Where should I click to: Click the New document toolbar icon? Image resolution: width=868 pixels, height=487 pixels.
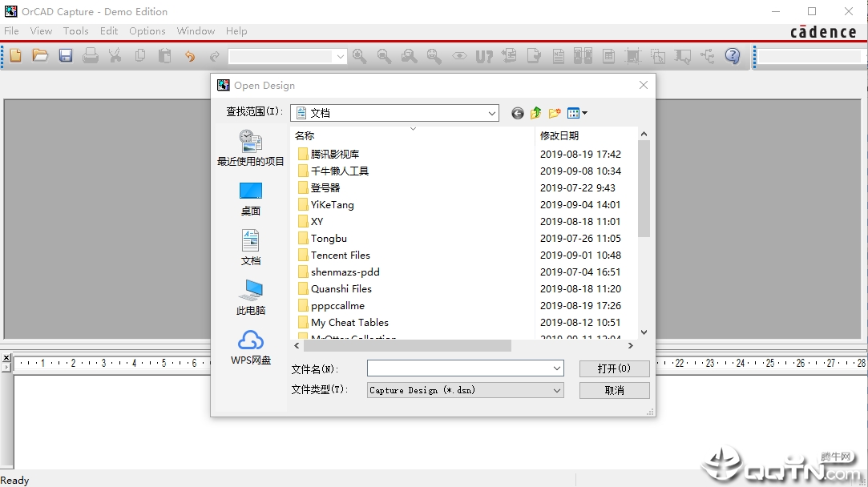coord(15,55)
